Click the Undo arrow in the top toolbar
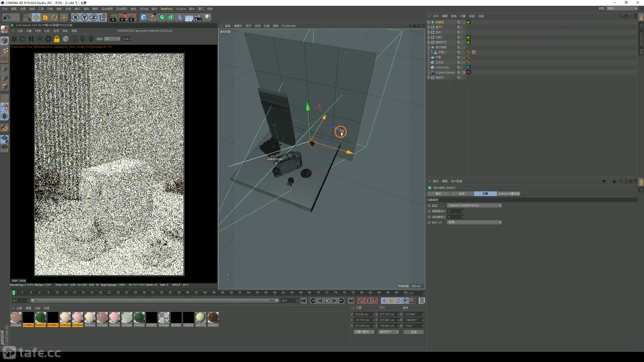The width and height of the screenshot is (644, 362). coord(7,17)
